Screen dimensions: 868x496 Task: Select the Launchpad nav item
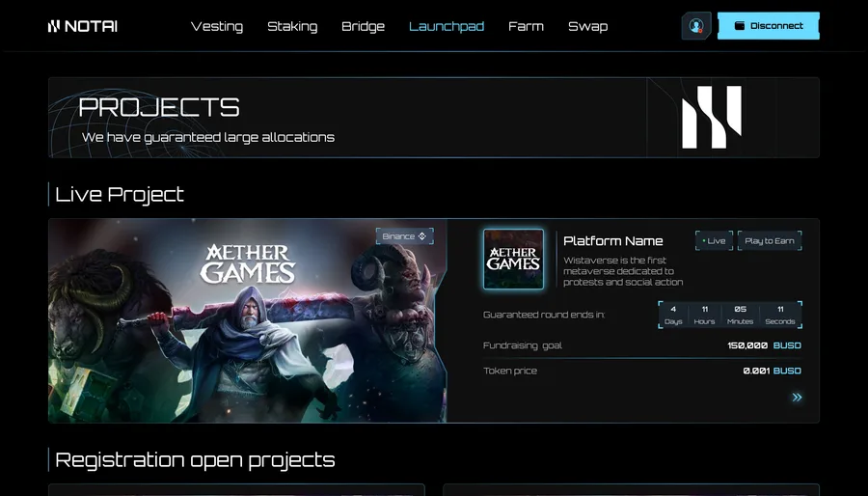[447, 26]
